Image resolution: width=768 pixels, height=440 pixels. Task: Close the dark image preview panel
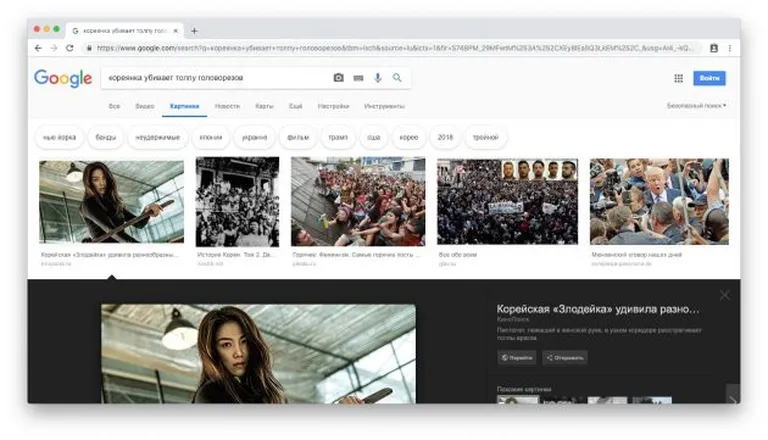pos(724,295)
